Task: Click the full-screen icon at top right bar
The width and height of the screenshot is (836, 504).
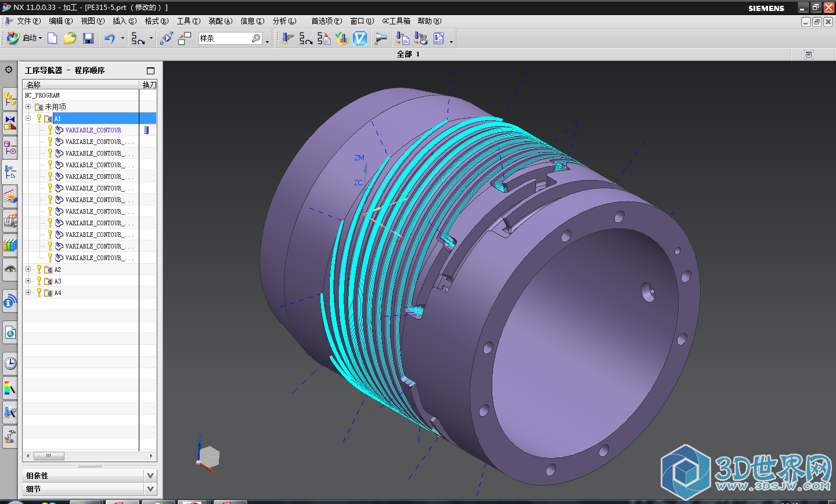Action: [808, 55]
